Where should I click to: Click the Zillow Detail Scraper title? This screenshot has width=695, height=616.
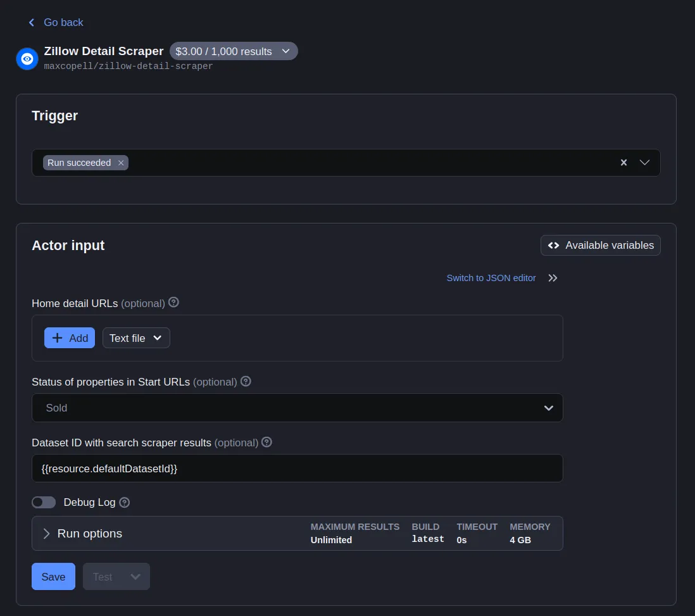104,51
